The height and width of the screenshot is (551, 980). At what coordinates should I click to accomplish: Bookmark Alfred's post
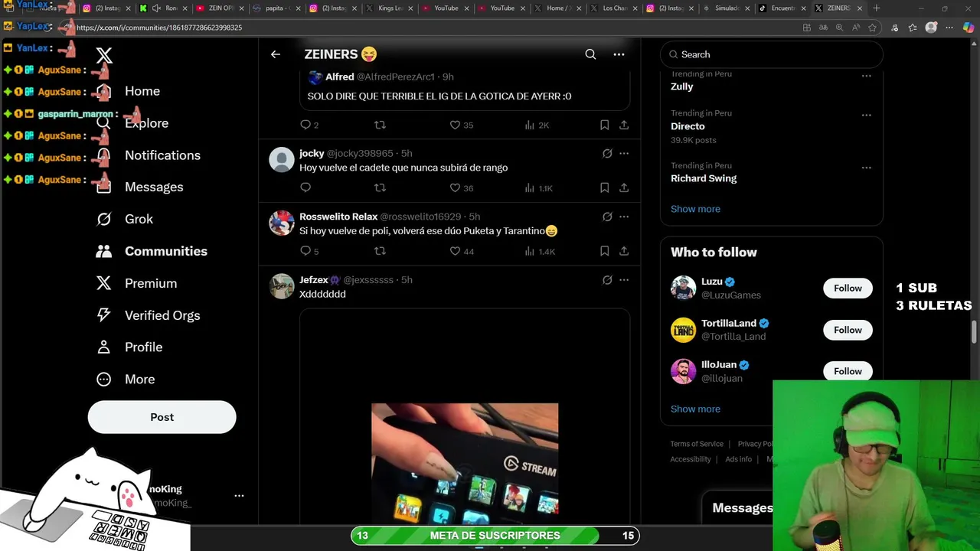point(604,125)
